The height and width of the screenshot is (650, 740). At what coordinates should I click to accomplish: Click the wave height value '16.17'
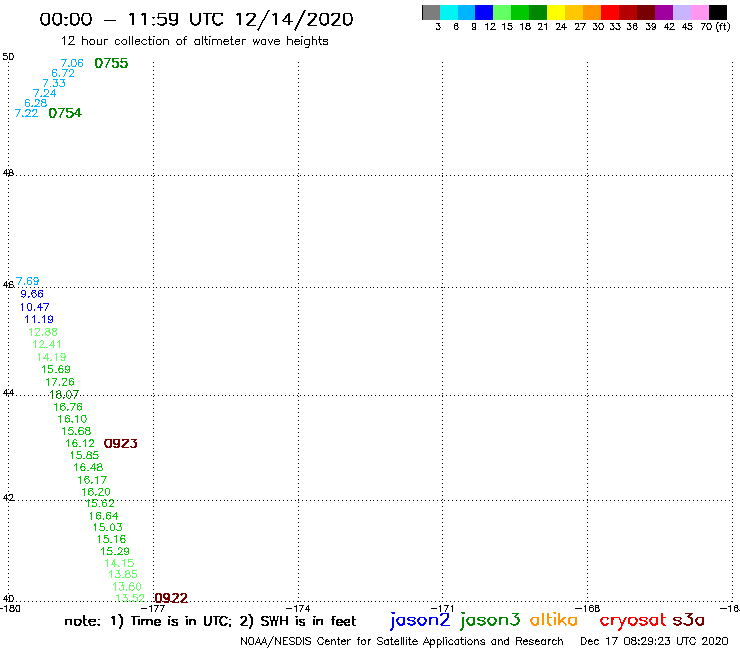92,480
